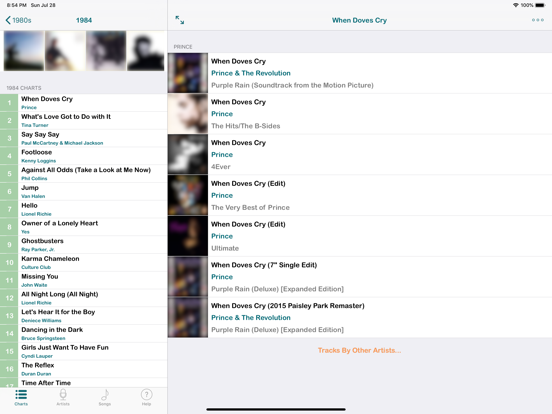Open artwork for 7" Single Edit track
The height and width of the screenshot is (414, 552).
[x=188, y=277]
